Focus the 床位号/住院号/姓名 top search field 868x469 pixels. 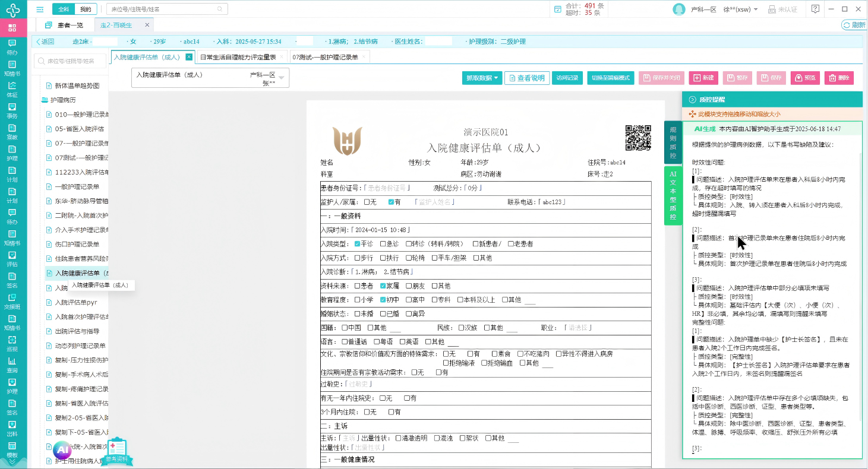(x=167, y=9)
